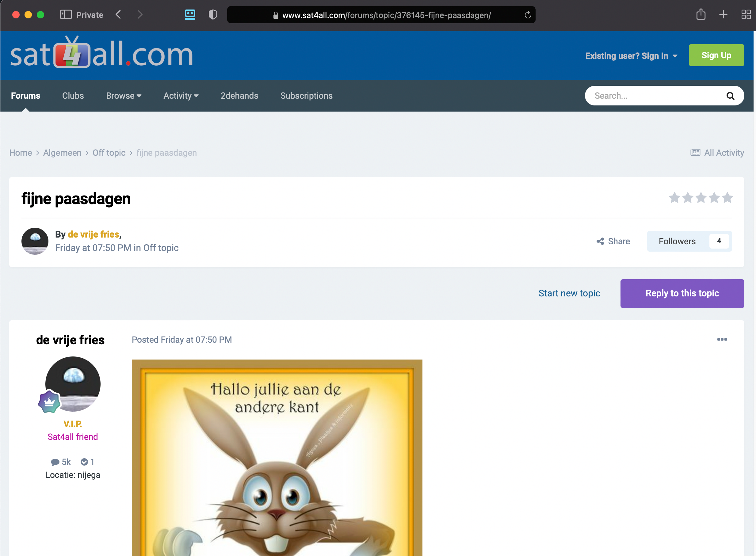Click Reply to this topic button
Image resolution: width=756 pixels, height=556 pixels.
click(x=682, y=294)
